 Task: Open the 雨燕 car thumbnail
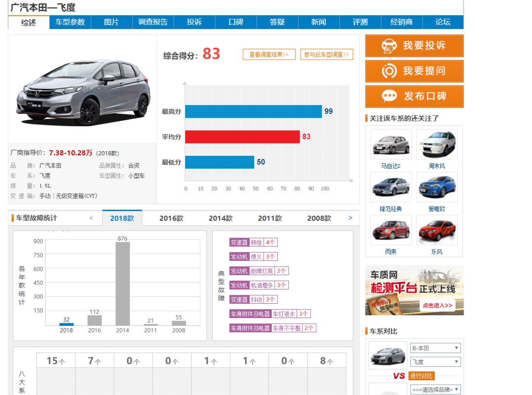[x=391, y=230]
